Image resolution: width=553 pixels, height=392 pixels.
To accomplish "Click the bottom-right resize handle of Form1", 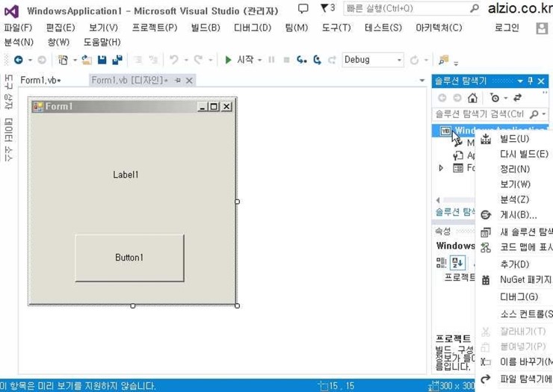I will point(238,305).
